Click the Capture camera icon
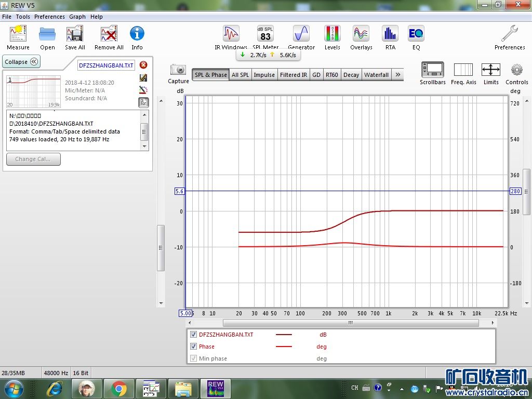Screen dimensions: 532x399 point(178,70)
